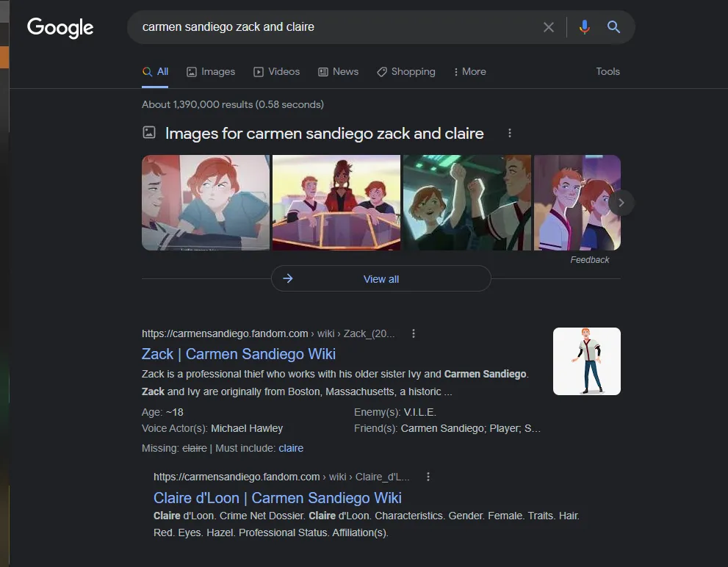Start voice search with the microphone icon
This screenshot has width=728, height=567.
(x=585, y=27)
